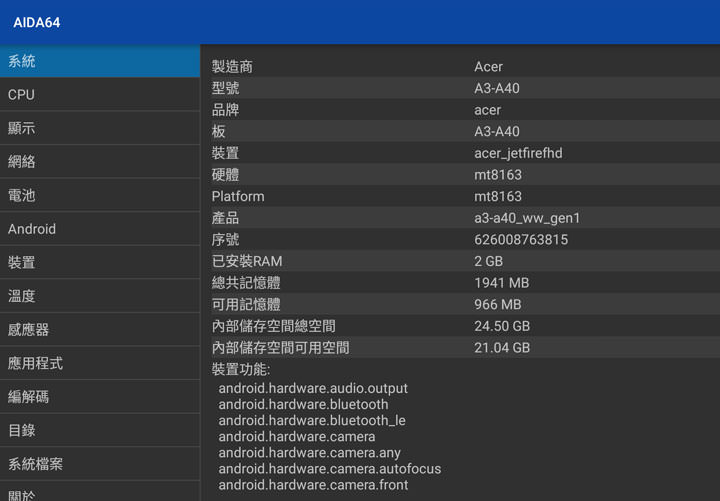720x501 pixels.
Task: Show 電池 information
Action: pyautogui.click(x=100, y=195)
